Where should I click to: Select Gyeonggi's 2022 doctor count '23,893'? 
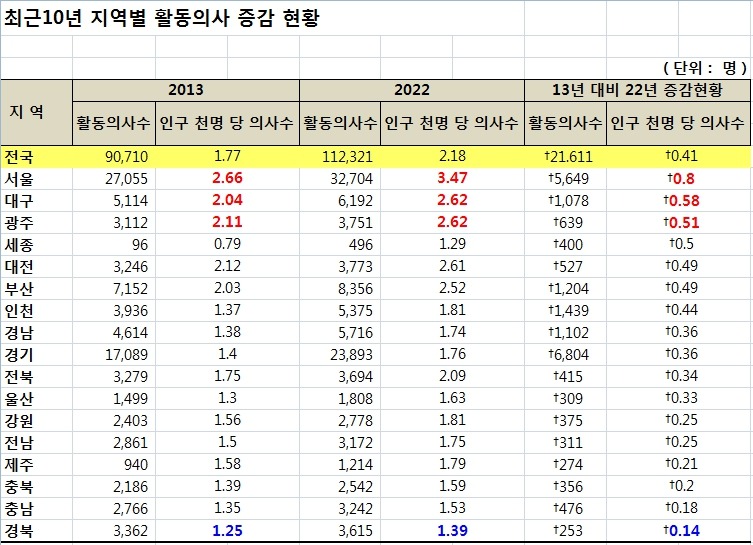(352, 355)
